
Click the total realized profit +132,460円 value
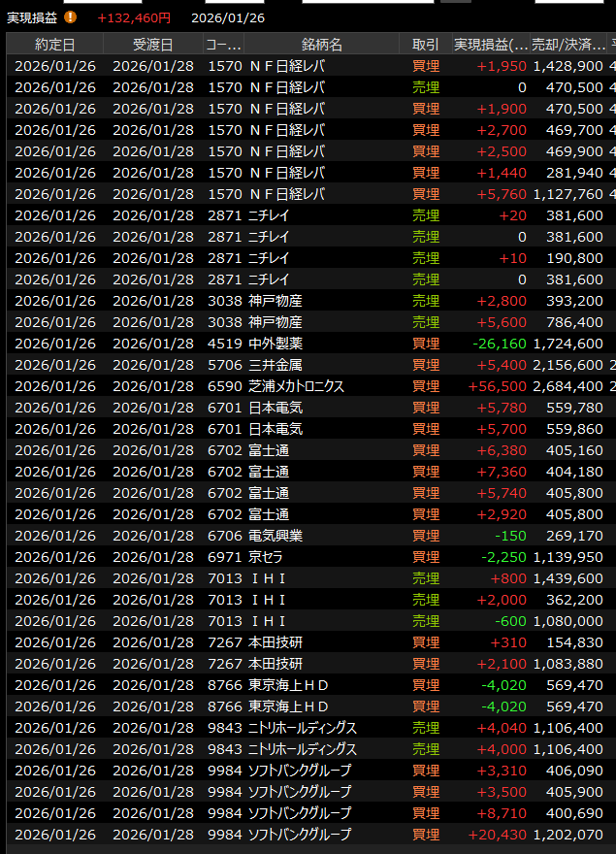click(x=134, y=17)
